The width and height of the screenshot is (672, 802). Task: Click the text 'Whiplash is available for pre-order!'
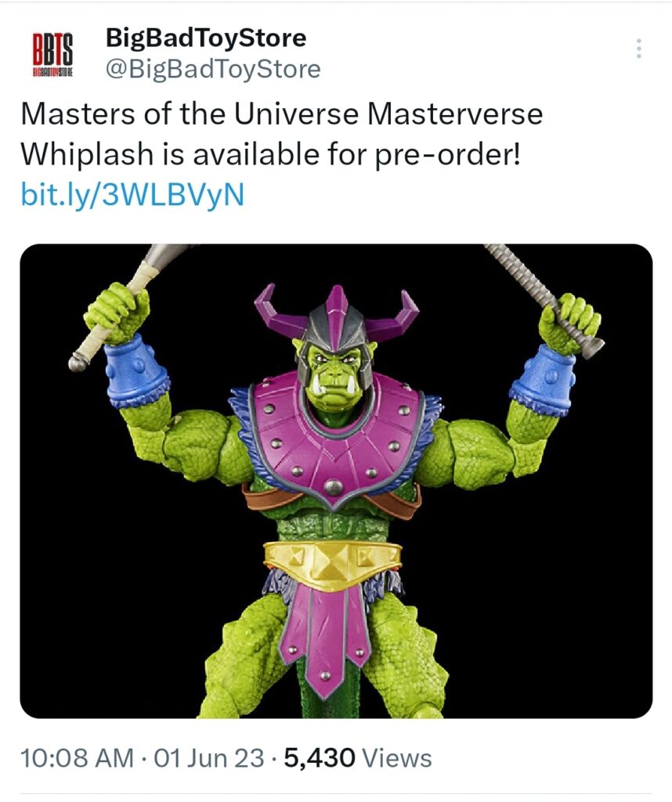tap(270, 154)
